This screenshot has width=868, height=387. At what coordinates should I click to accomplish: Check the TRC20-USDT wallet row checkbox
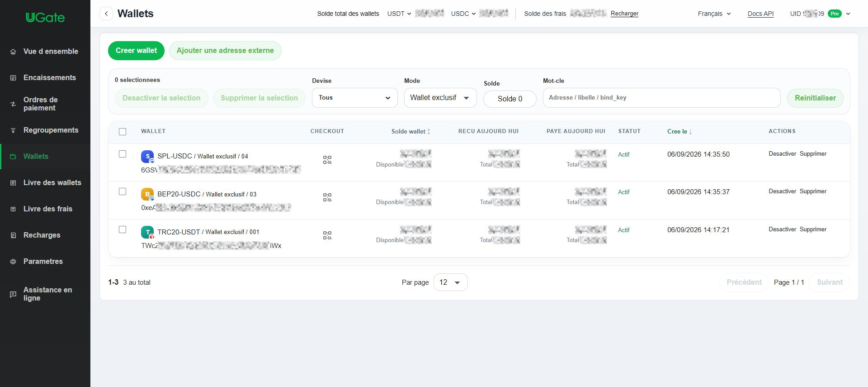123,229
